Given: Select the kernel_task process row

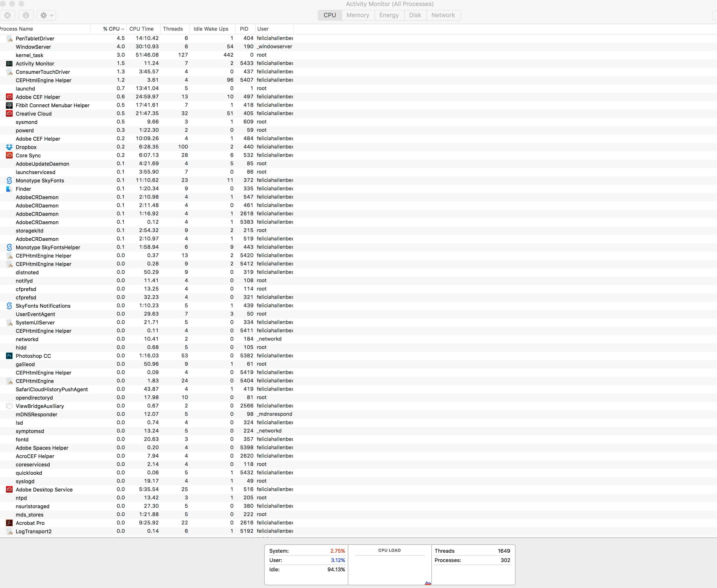Looking at the screenshot, I should (29, 55).
